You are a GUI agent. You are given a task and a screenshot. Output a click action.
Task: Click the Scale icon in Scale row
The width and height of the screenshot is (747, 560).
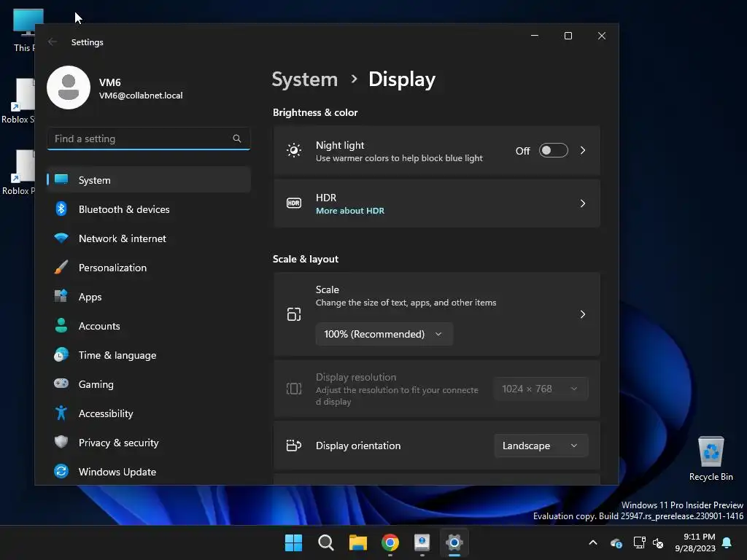point(294,314)
